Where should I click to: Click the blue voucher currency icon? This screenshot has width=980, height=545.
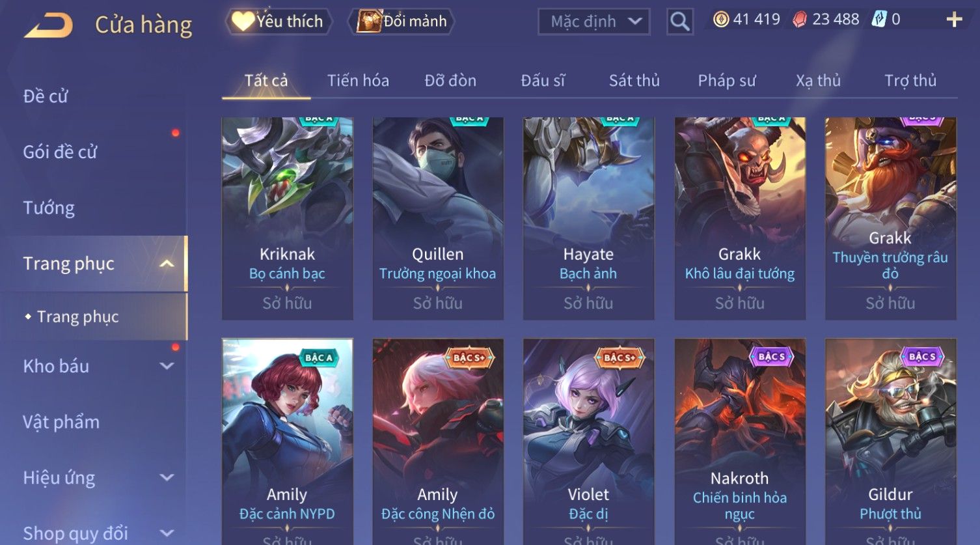tap(879, 20)
